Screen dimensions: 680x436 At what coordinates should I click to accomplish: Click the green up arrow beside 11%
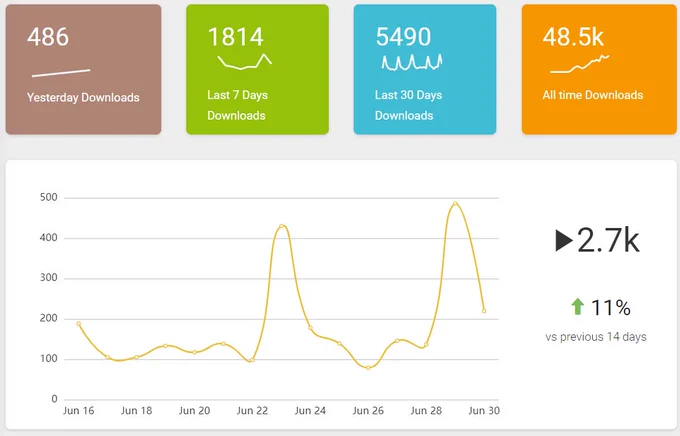(578, 306)
